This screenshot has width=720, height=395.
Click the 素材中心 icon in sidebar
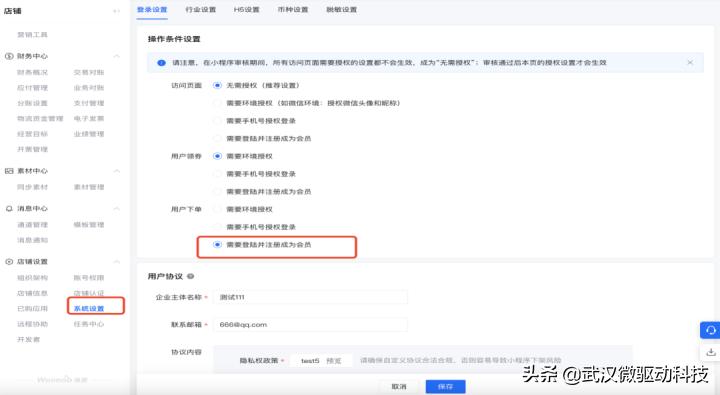coord(9,171)
